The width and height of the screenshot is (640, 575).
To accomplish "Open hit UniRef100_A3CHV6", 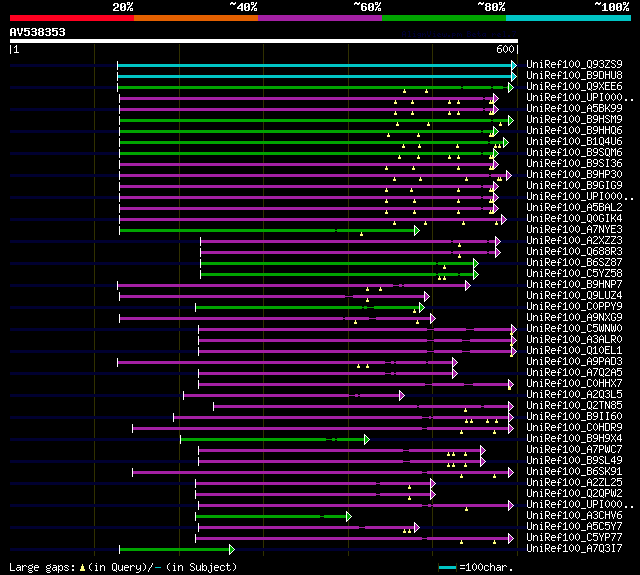I will tap(574, 516).
